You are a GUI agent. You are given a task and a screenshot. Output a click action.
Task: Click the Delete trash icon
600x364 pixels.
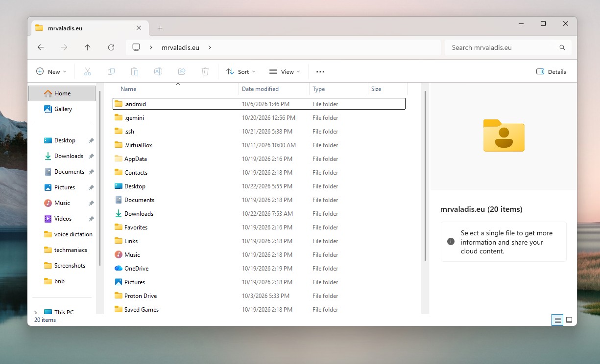[205, 71]
